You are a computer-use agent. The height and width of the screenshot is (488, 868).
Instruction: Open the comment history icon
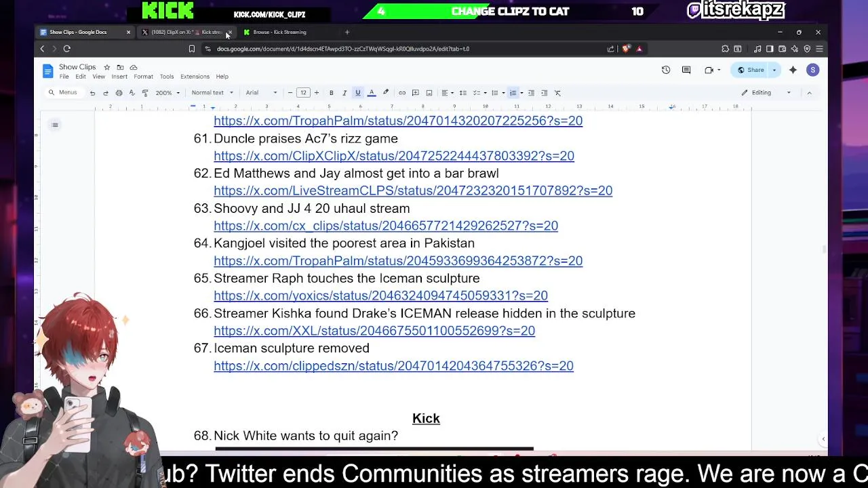[x=686, y=70]
